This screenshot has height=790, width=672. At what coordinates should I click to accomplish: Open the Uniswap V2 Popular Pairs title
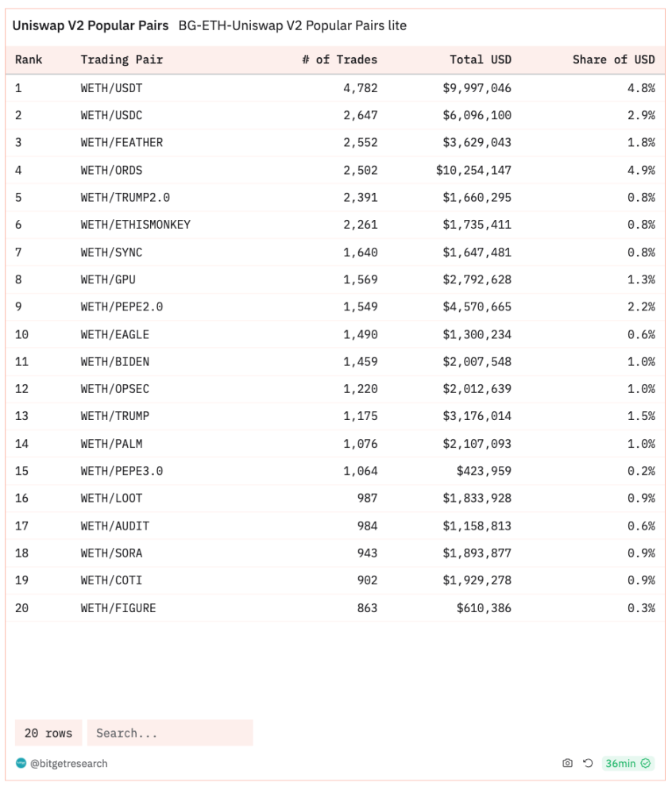click(x=91, y=25)
